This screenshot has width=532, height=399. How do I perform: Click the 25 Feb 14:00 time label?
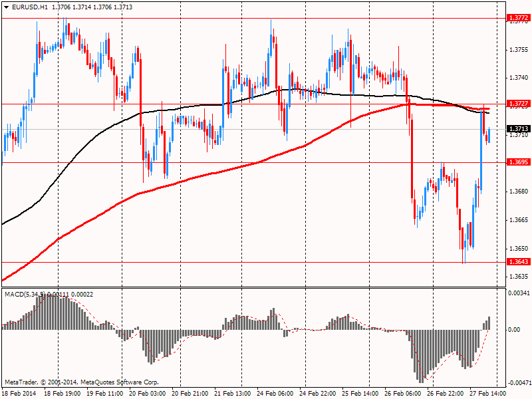(x=360, y=393)
